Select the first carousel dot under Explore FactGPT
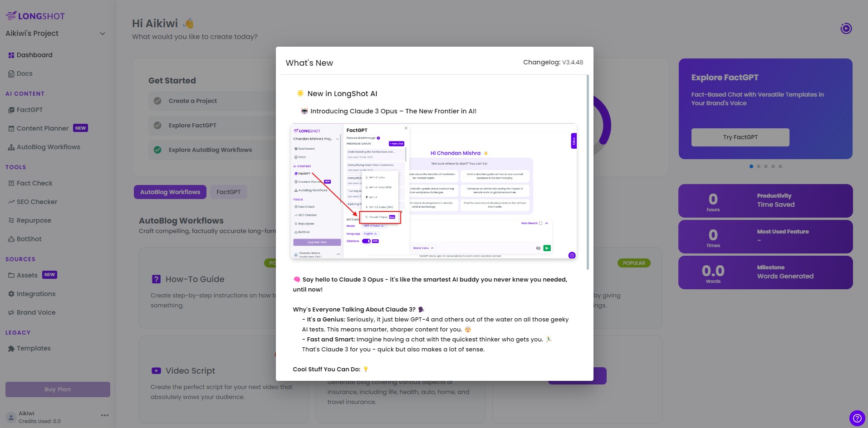Screen dimensions: 868x428 (751, 166)
